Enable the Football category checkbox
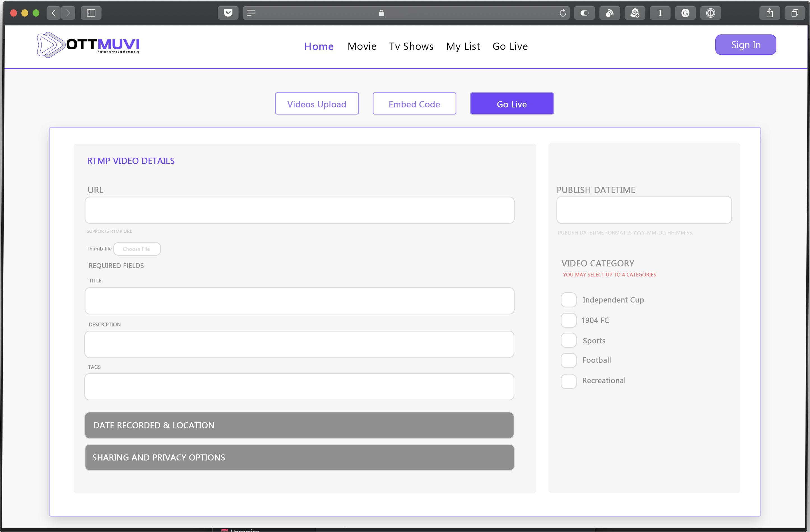Screen dimensions: 810x532 [568, 360]
